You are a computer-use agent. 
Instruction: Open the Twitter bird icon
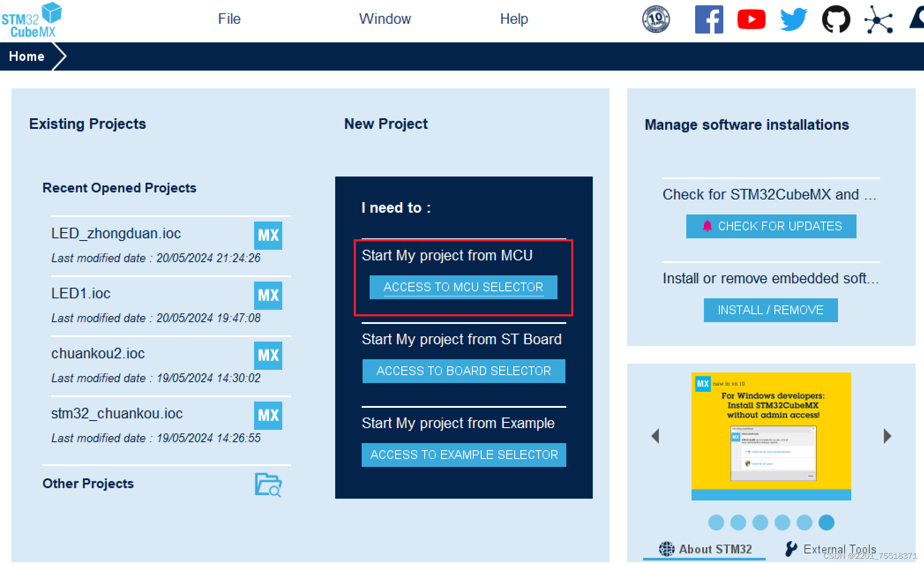click(793, 19)
